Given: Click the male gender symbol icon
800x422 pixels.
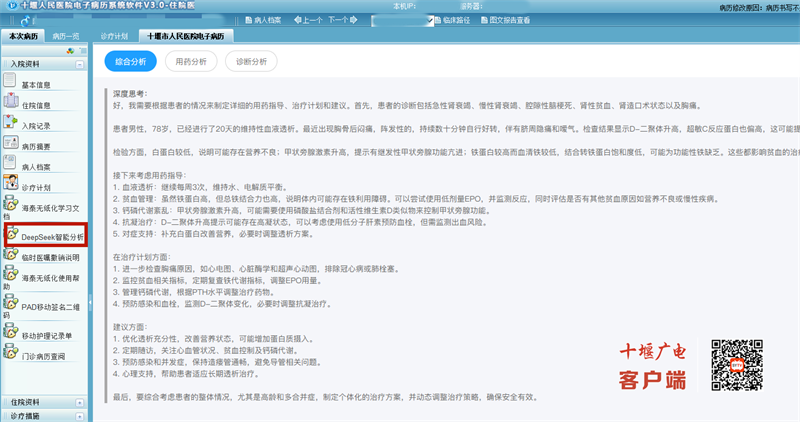Looking at the screenshot, I should pos(24,20).
